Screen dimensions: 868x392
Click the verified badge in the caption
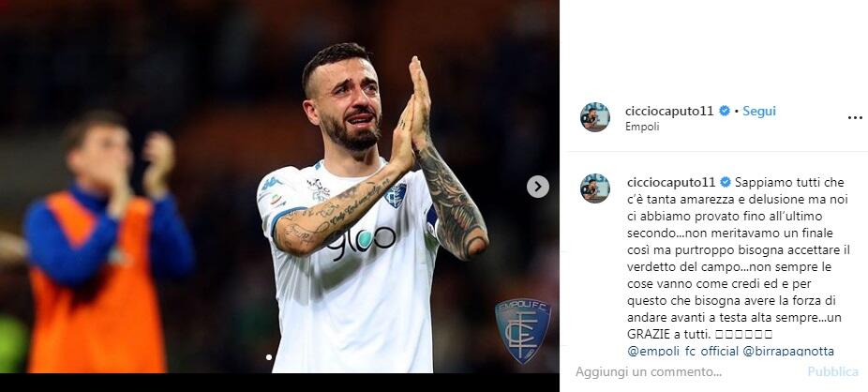point(726,182)
